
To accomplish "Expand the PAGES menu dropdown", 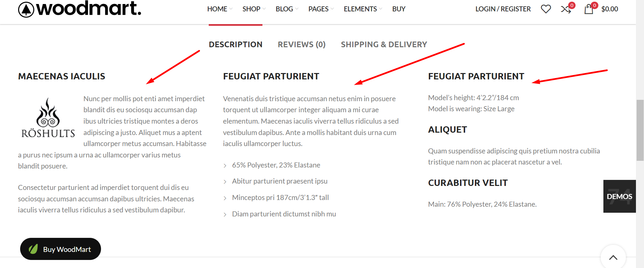I will 321,9.
